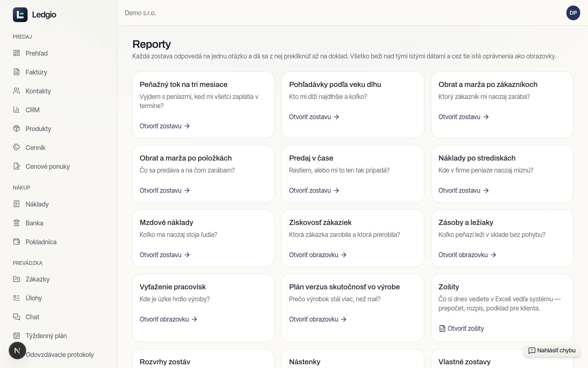588x368 pixels.
Task: Open Faktúry from the sidebar
Action: click(x=37, y=72)
